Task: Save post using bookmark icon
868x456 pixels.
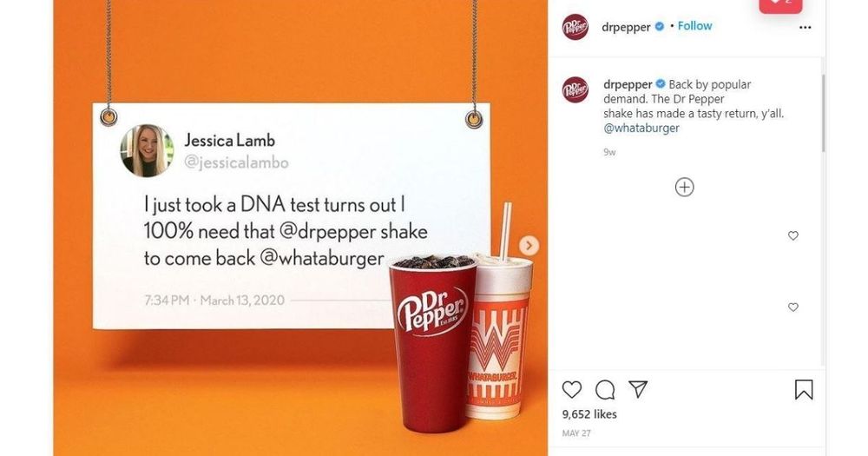Action: [804, 389]
